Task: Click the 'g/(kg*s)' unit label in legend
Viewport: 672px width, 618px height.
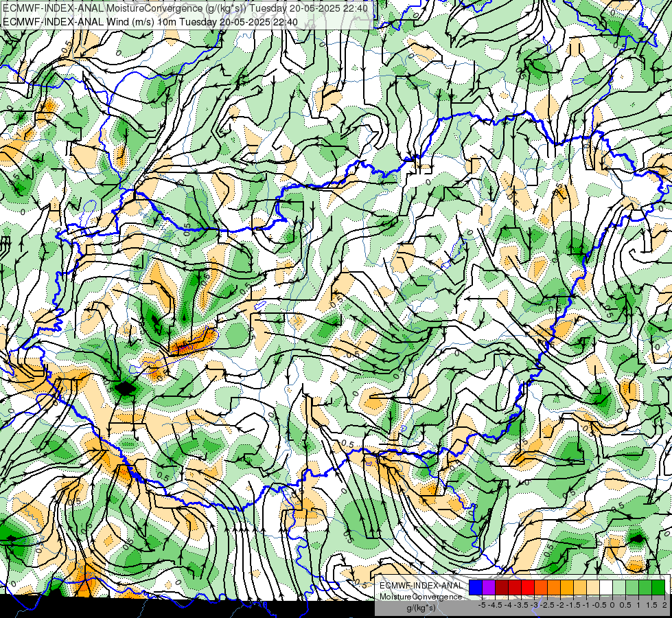Action: 421,608
